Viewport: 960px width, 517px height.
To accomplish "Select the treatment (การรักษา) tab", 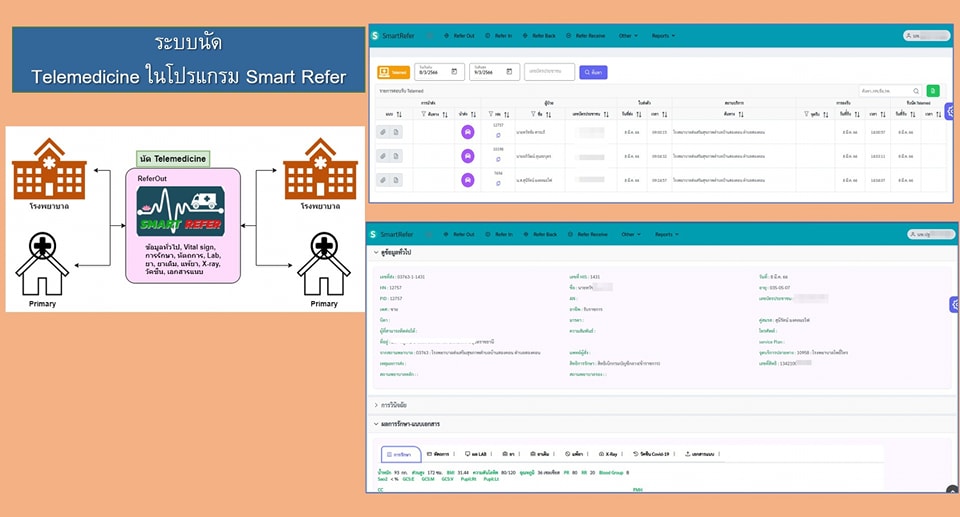I will pyautogui.click(x=401, y=455).
